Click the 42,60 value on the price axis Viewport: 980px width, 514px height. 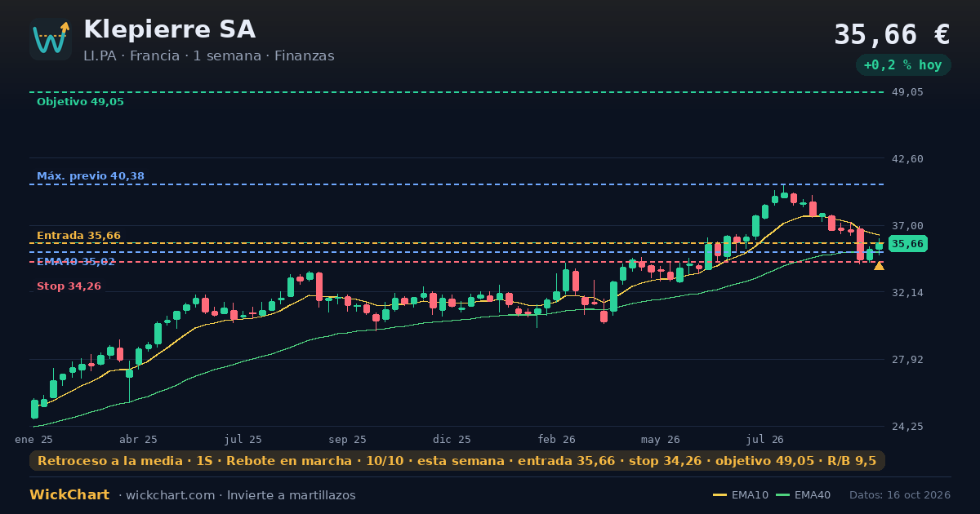pos(906,158)
